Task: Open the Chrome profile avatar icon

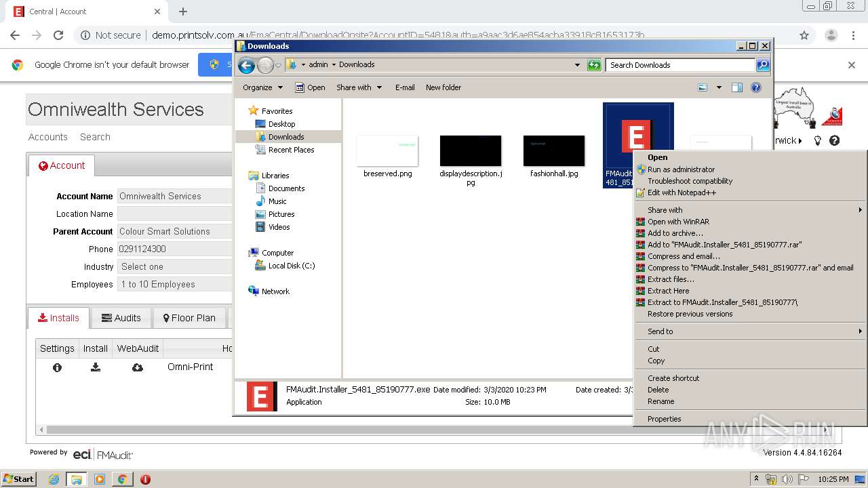Action: click(831, 35)
